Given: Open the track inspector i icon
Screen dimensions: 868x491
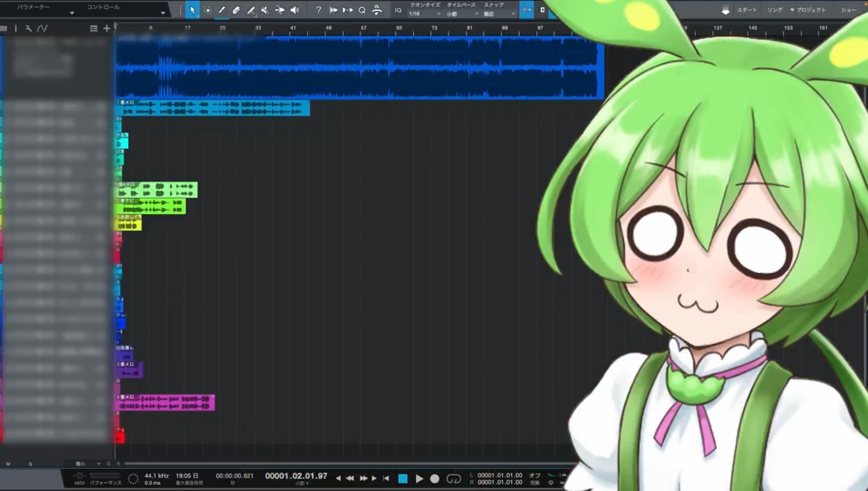Looking at the screenshot, I should [x=16, y=28].
